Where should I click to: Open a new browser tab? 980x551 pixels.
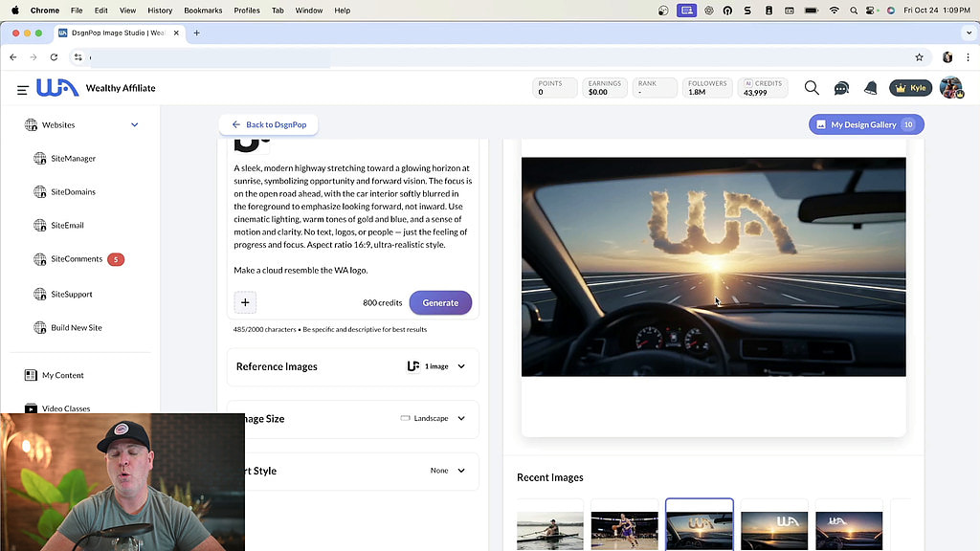pyautogui.click(x=197, y=33)
